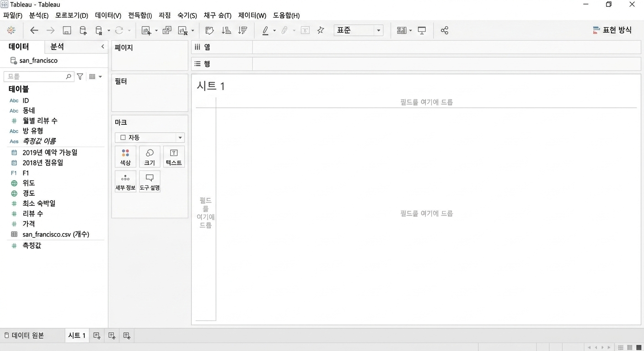The height and width of the screenshot is (351, 644).
Task: Click the new story tab icon at bottom
Action: (127, 335)
